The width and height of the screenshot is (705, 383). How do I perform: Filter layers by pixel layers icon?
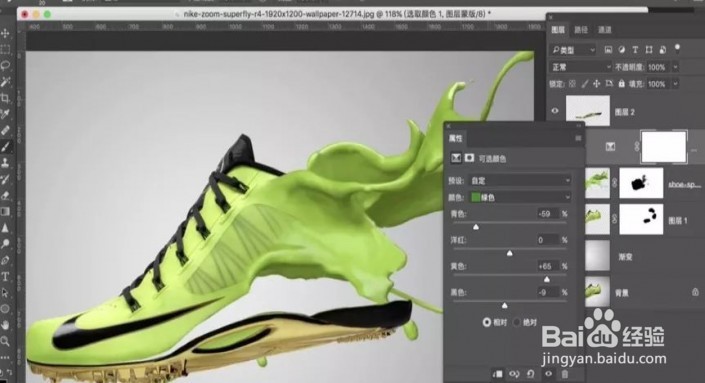click(x=608, y=50)
